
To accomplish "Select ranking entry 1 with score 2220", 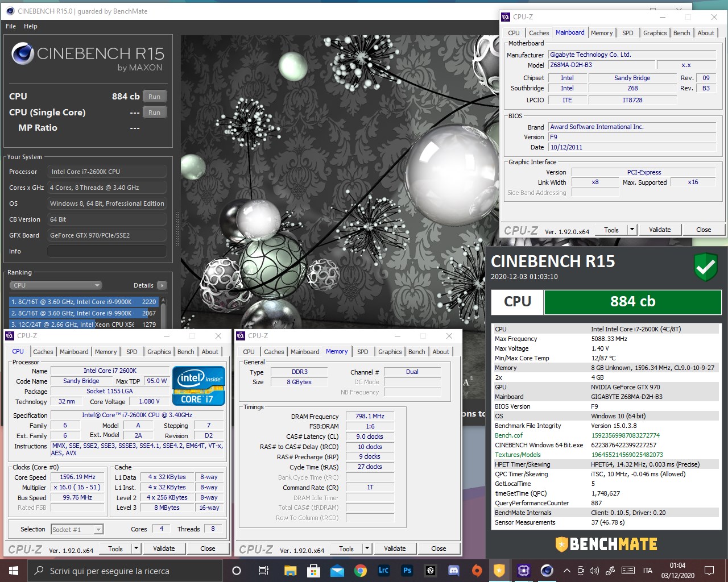I will click(x=84, y=302).
